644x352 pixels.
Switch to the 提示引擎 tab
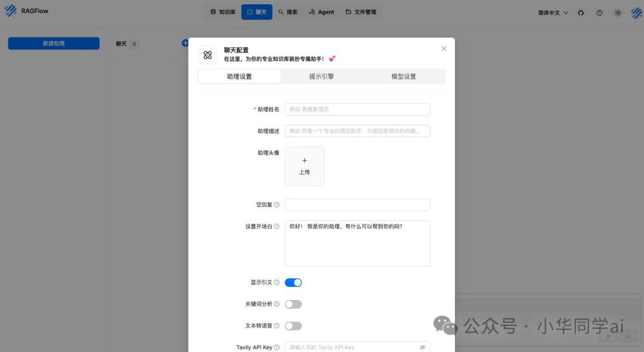pos(321,76)
